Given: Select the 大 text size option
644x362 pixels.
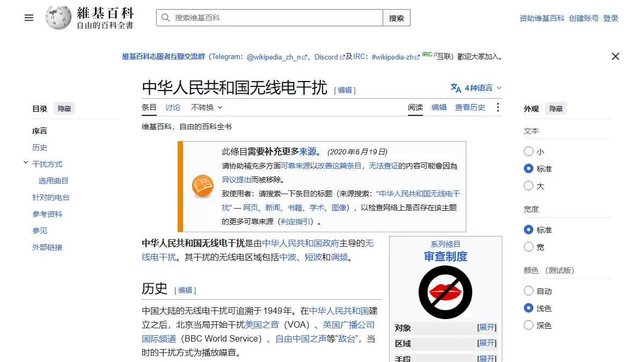Looking at the screenshot, I should click(529, 186).
